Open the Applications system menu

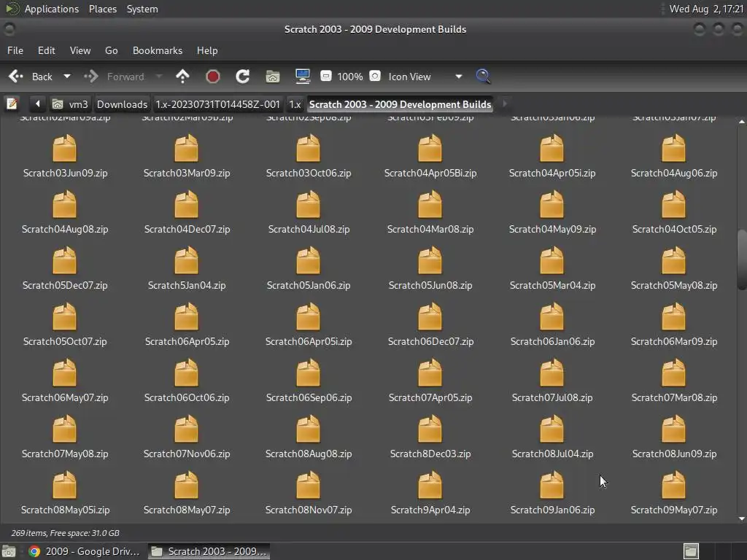[52, 9]
